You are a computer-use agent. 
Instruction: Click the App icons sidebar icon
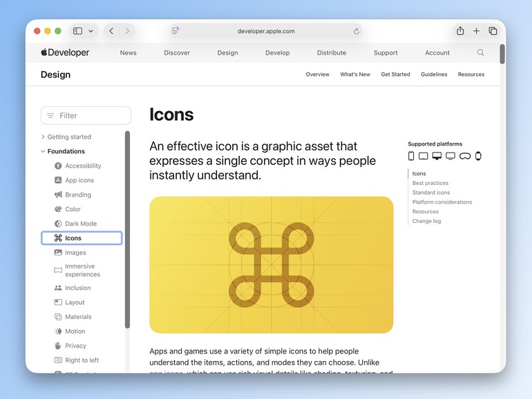coord(58,180)
